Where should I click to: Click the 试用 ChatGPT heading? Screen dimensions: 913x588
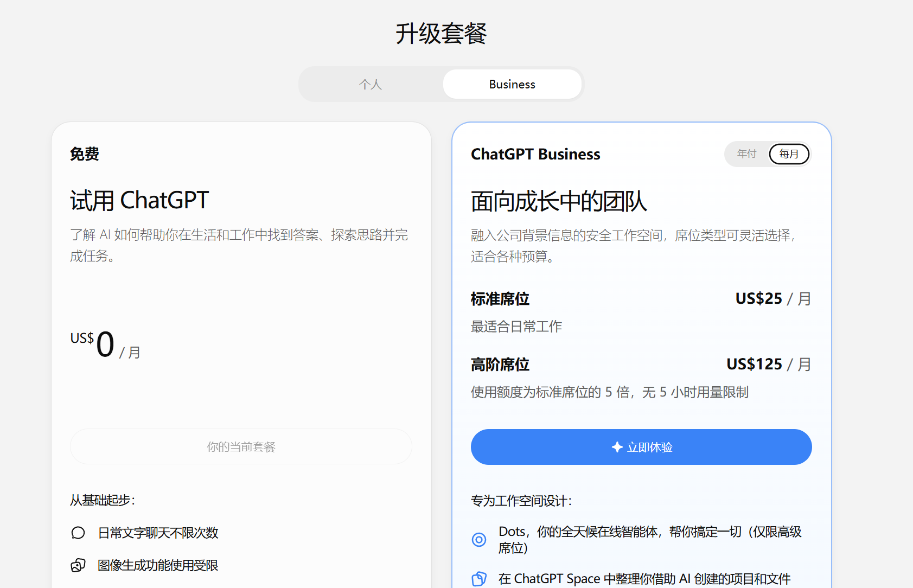point(139,200)
